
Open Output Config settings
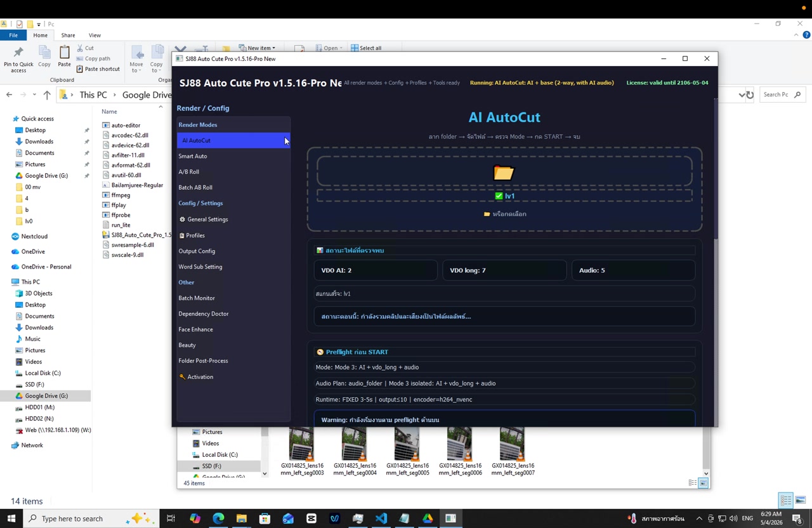click(x=233, y=251)
